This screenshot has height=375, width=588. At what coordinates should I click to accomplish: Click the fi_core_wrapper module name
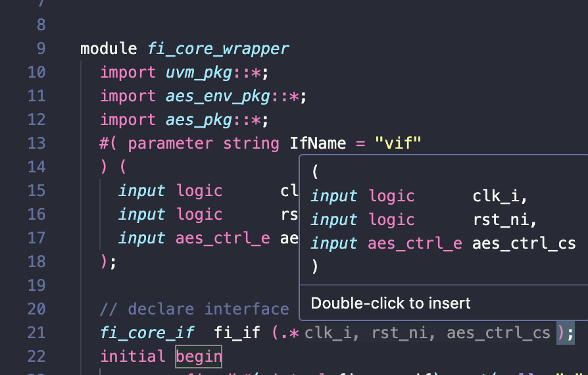(x=218, y=49)
